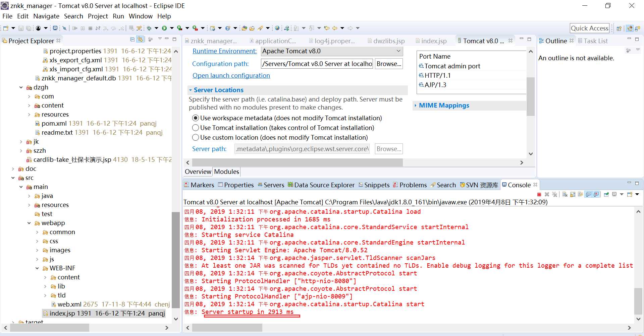Click the Configuration path text field
Viewport: 644px width, 336px height.
tap(317, 64)
